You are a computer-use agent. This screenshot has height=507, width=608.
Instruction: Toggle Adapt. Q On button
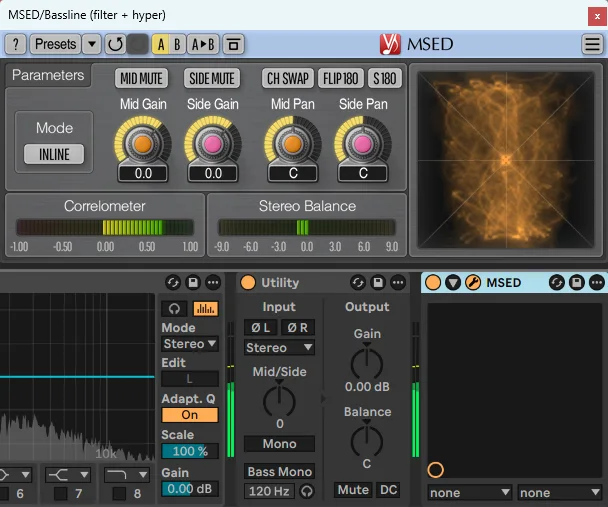coord(190,415)
